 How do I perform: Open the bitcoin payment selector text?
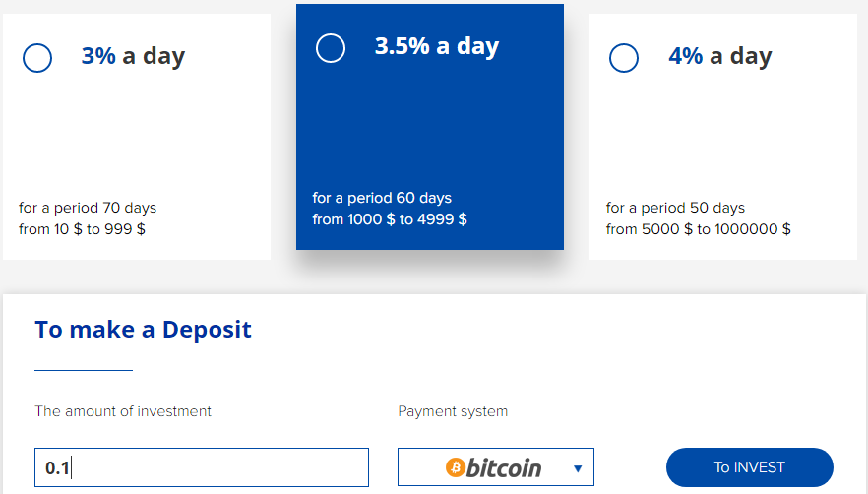tap(504, 468)
